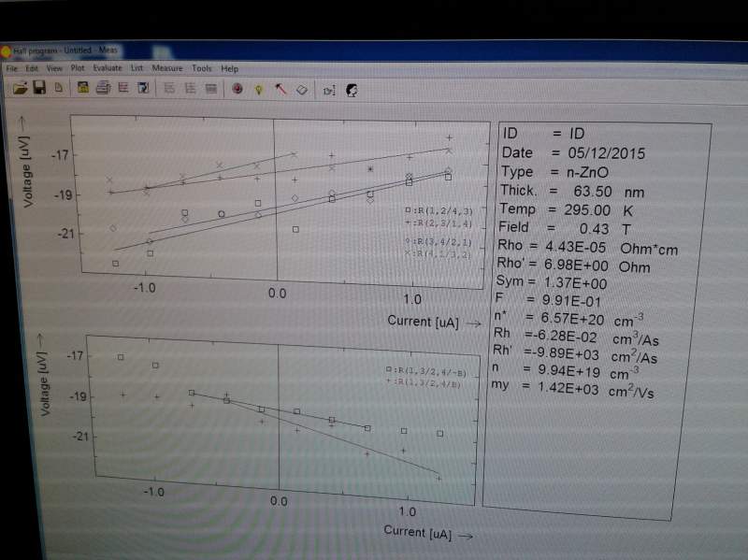Open the Evaluate menu
The width and height of the screenshot is (748, 560).
[108, 68]
